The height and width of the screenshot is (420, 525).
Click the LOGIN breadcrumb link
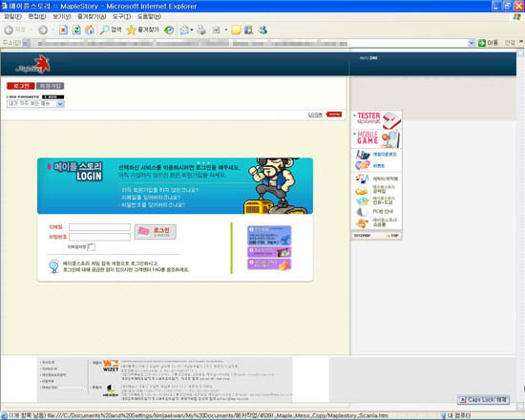click(315, 115)
